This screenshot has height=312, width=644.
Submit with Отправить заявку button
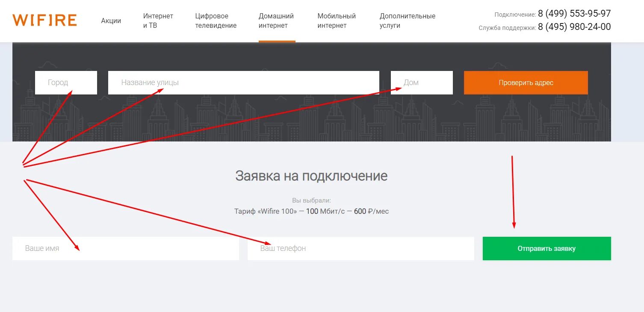pos(547,248)
